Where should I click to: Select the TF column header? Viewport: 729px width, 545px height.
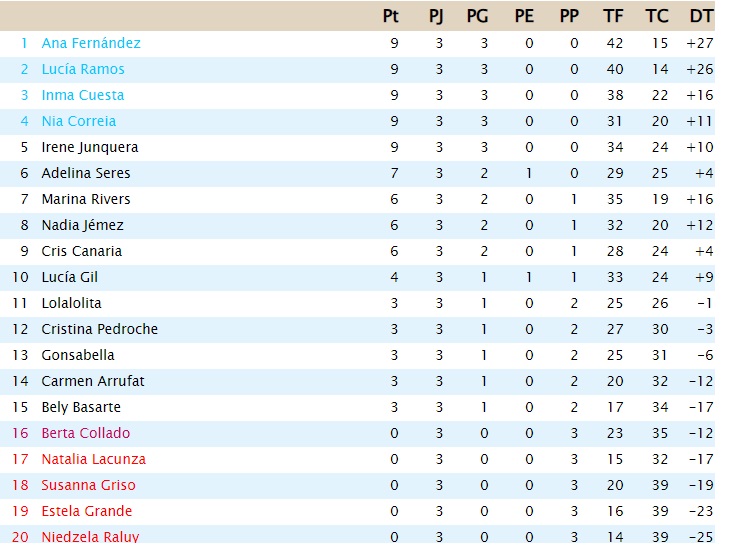click(613, 16)
